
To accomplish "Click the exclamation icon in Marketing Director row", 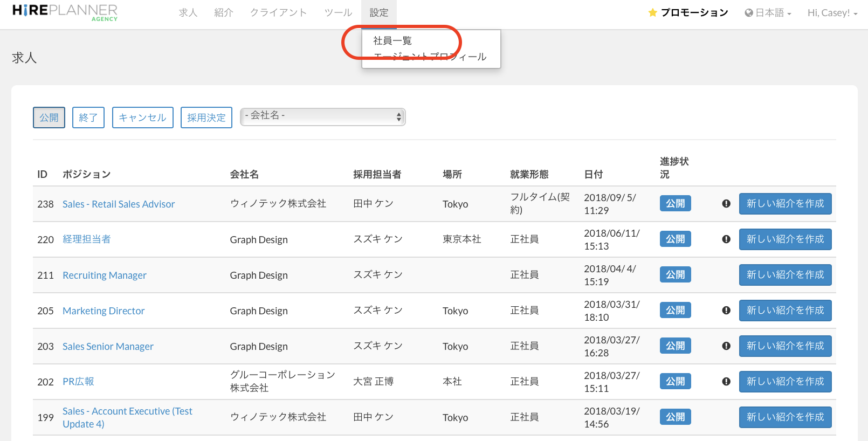I will point(726,311).
